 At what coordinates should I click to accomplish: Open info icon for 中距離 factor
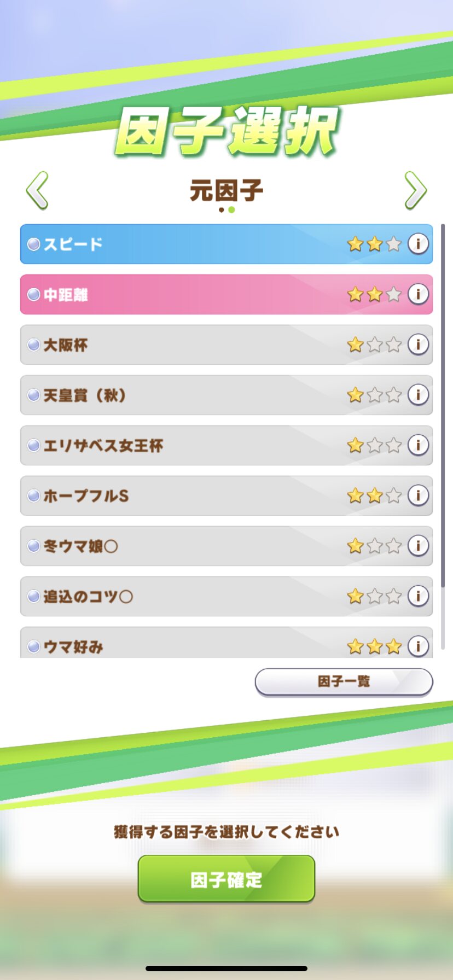coord(418,294)
